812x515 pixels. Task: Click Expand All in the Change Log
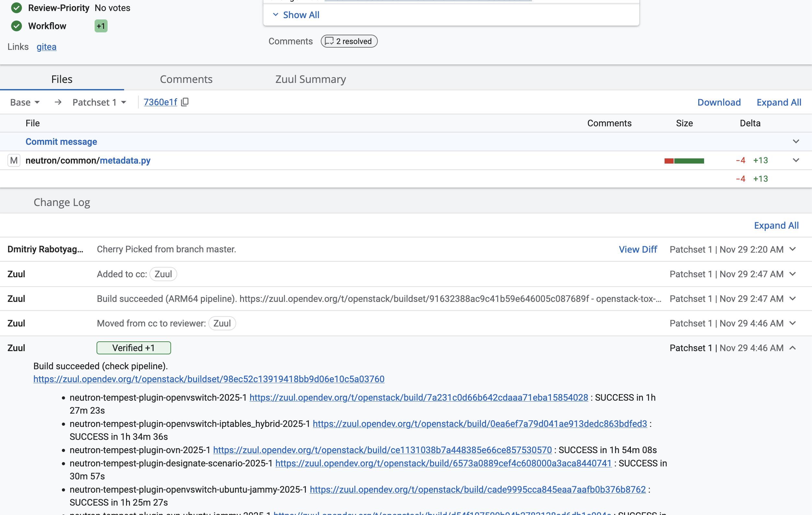(x=776, y=225)
